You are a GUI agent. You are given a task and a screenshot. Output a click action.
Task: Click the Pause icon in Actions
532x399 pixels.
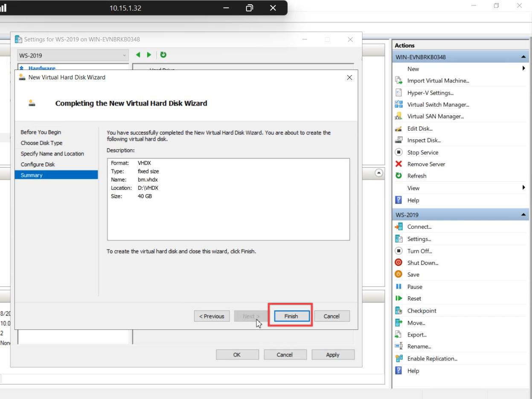399,287
